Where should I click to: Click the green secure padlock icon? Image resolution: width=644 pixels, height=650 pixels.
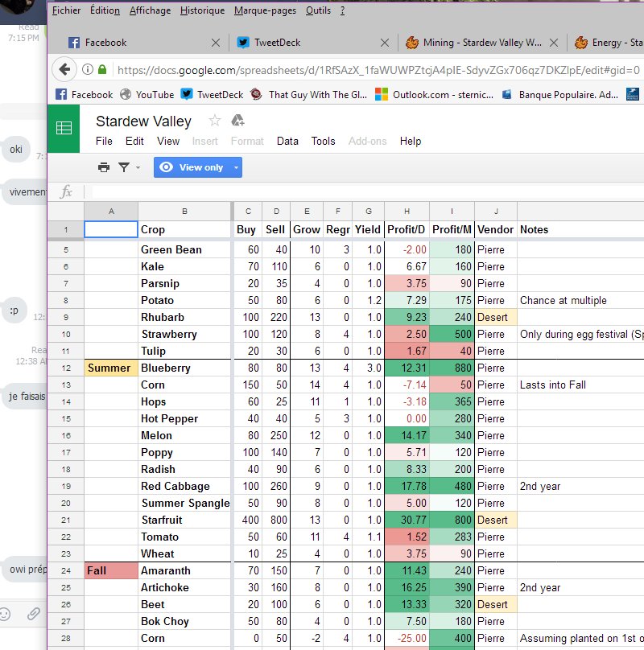pos(102,69)
